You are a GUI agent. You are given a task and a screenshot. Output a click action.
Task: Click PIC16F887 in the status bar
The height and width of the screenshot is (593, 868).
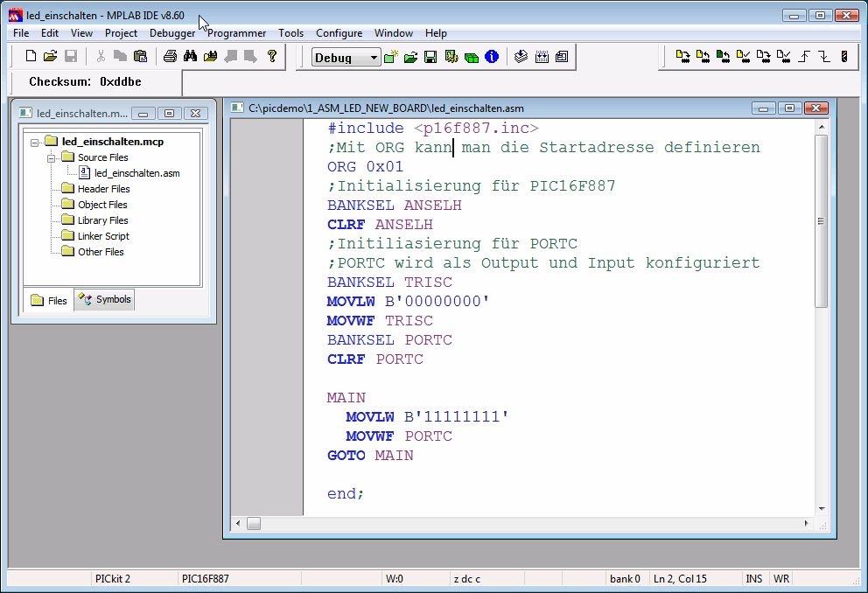click(x=206, y=579)
